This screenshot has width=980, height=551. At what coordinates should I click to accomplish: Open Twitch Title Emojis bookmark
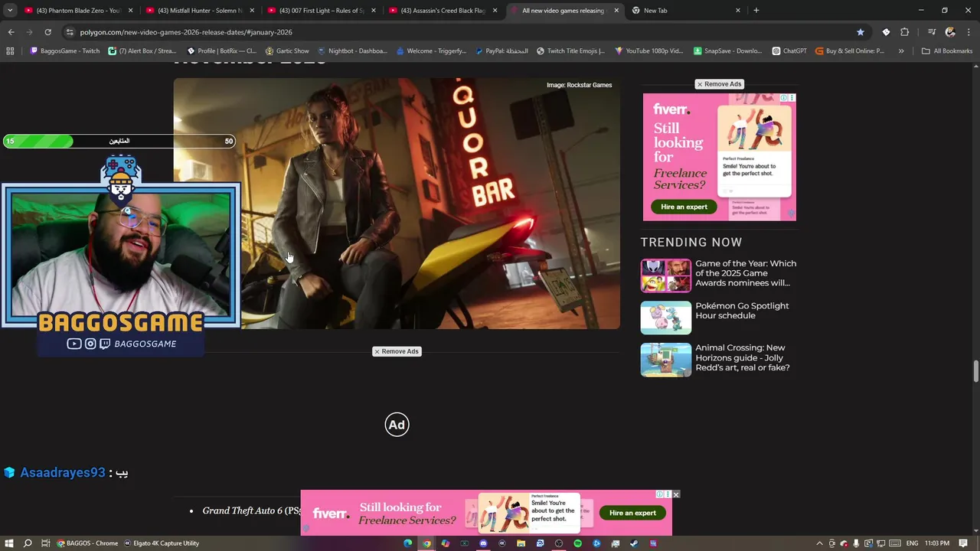point(570,51)
